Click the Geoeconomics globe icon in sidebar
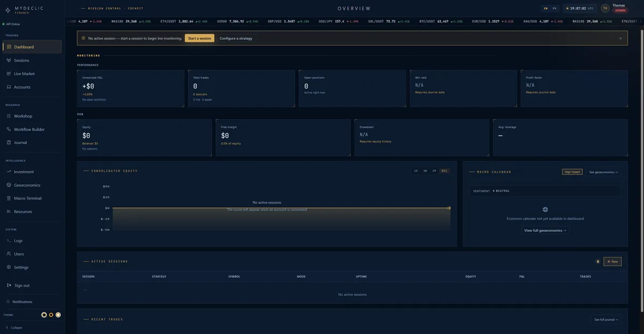This screenshot has height=334, width=644. coord(9,185)
